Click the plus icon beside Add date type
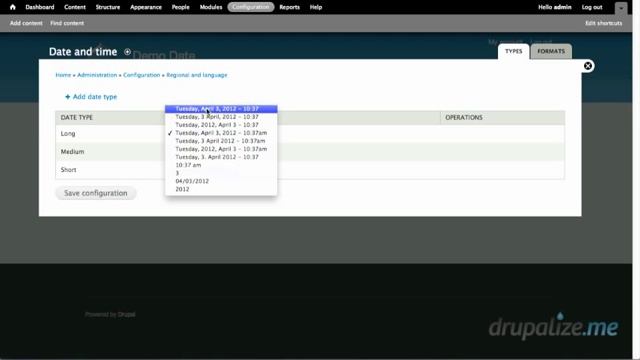Viewport: 640px width, 360px height. click(x=68, y=97)
